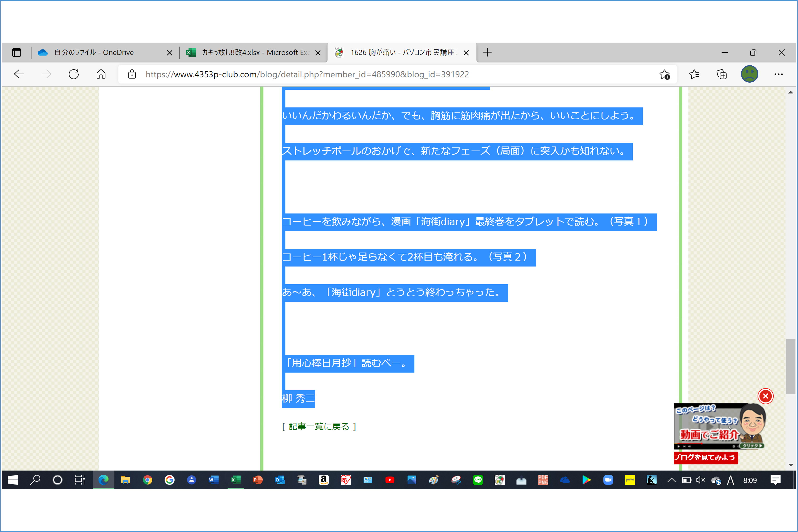The height and width of the screenshot is (532, 798).
Task: Close the 1626 胸が痛い tab
Action: tap(466, 52)
